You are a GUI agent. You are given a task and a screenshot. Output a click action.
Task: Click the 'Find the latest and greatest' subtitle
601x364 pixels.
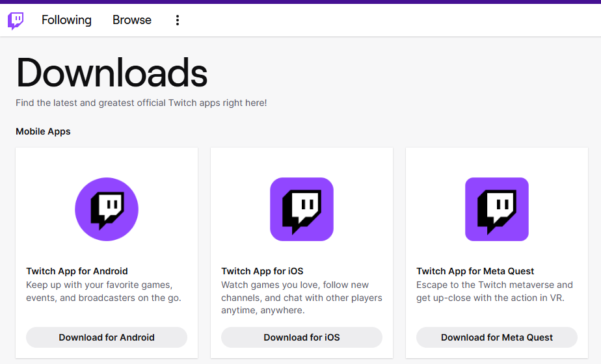141,103
